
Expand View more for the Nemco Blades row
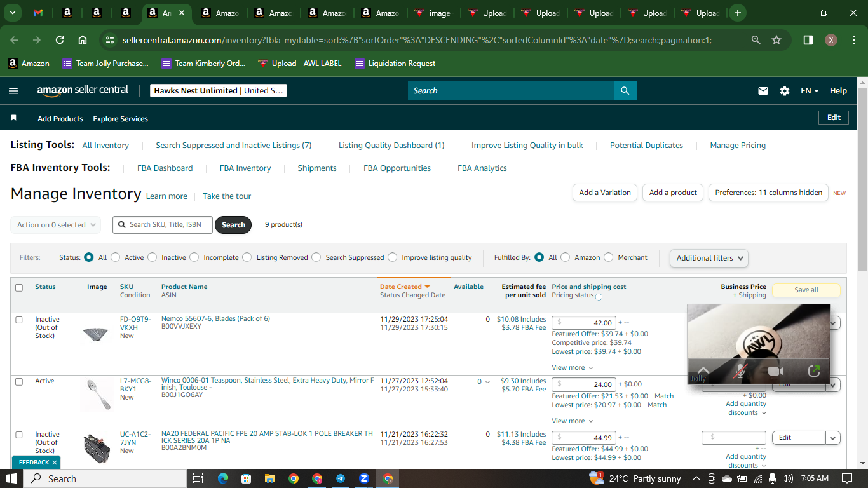click(x=572, y=367)
